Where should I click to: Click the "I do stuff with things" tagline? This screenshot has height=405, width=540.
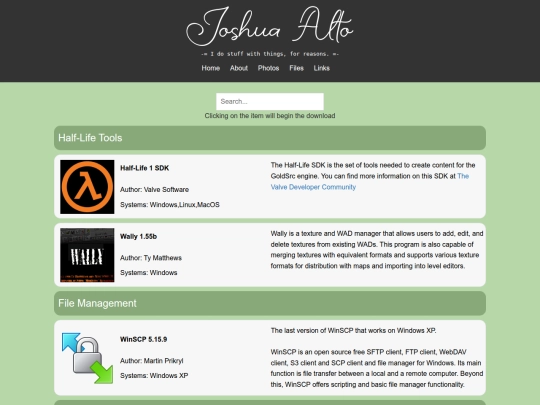[x=270, y=54]
